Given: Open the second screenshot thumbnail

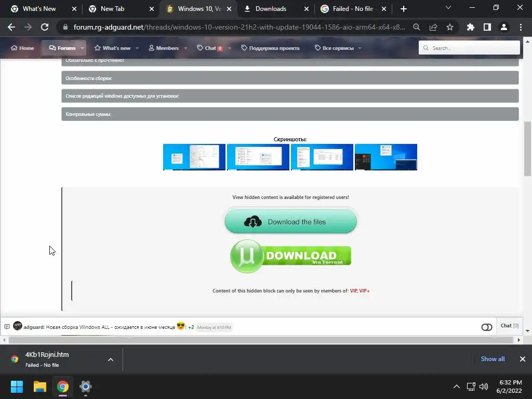Looking at the screenshot, I should click(258, 157).
